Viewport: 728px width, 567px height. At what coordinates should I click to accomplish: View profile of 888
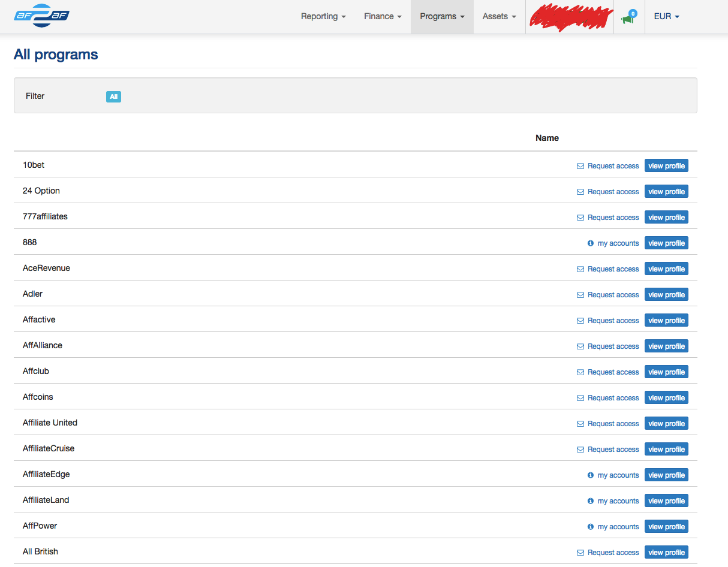coord(666,243)
